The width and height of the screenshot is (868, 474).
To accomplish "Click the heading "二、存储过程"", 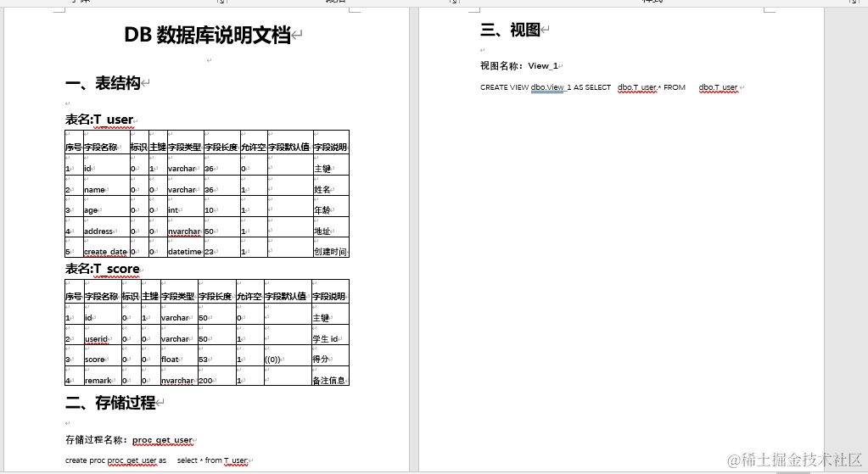I will click(110, 403).
